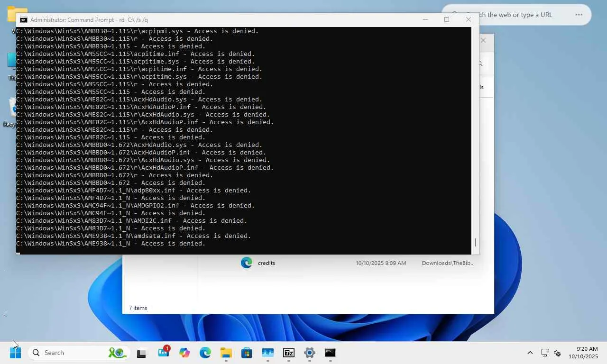
Task: Open the three-dot menu on Edge search bar
Action: [x=579, y=15]
